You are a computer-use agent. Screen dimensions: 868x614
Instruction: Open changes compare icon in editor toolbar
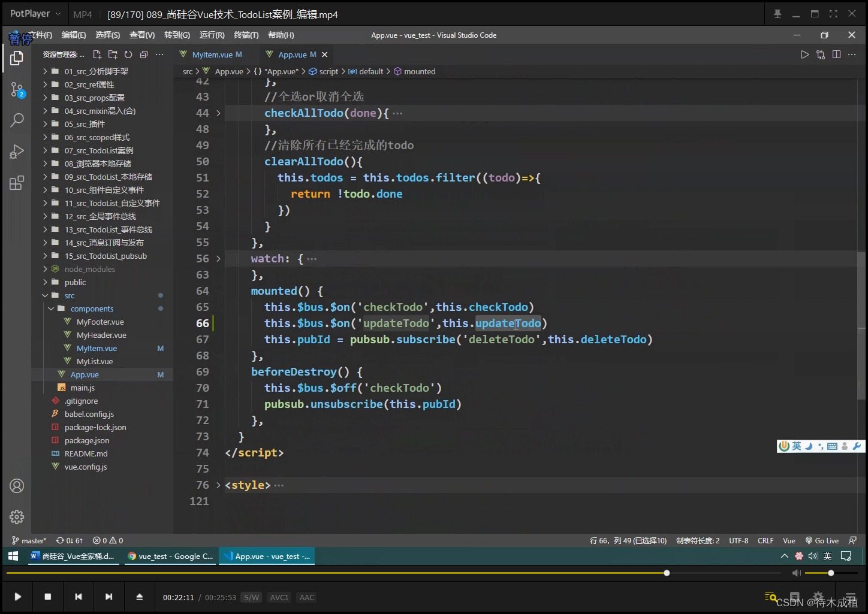point(821,55)
